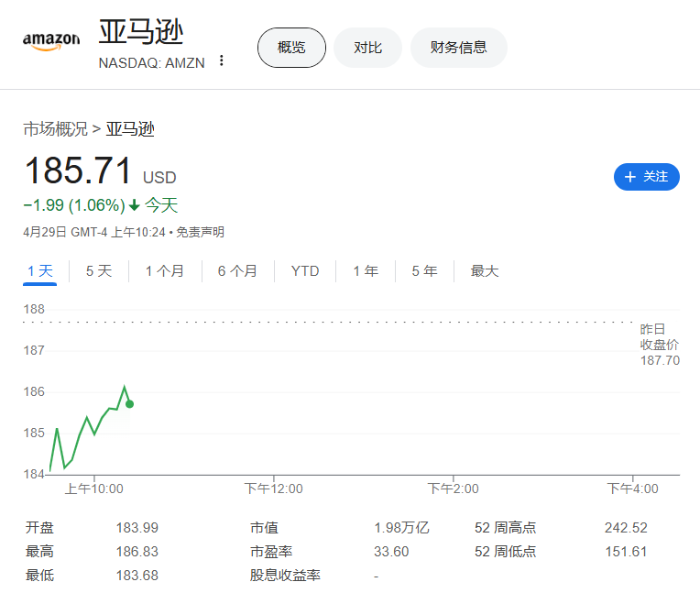Click the 市值 value 1.98万亿
The image size is (700, 593).
tap(401, 528)
